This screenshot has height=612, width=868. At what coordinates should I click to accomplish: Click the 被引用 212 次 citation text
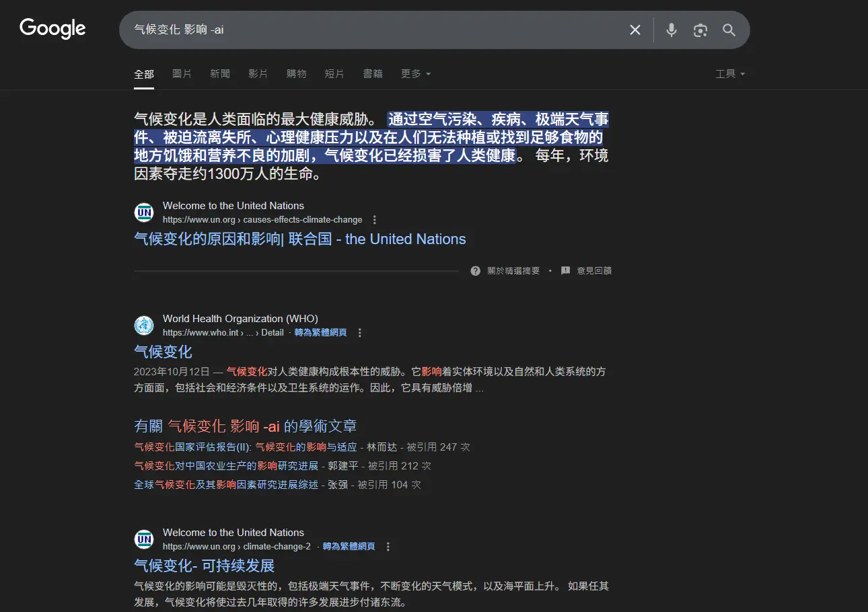point(399,465)
